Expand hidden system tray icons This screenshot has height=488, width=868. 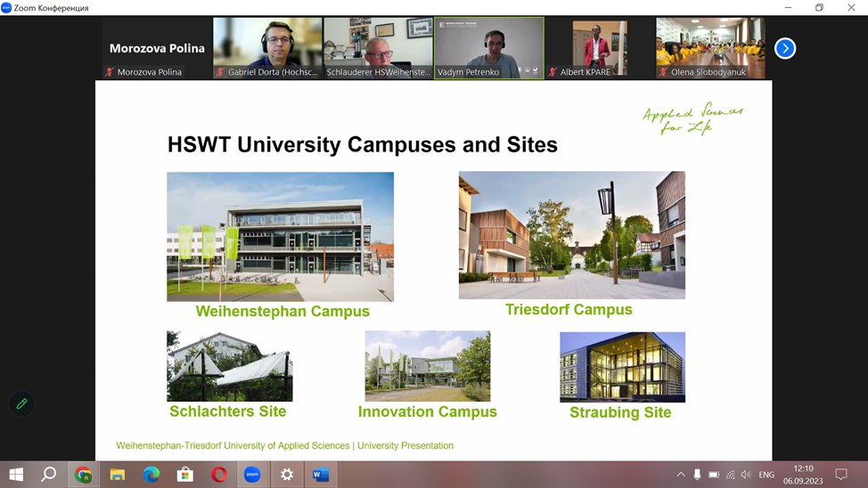(x=681, y=475)
